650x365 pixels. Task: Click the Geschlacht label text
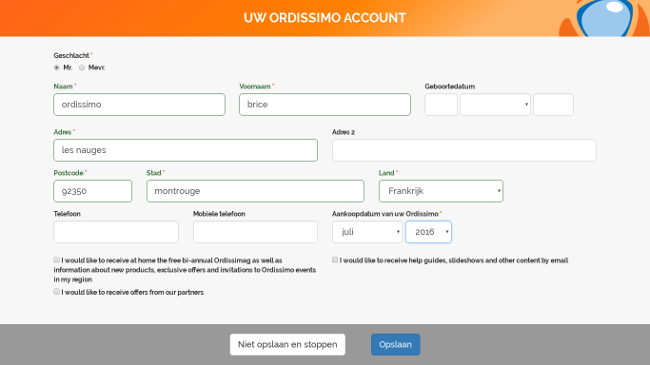coord(71,56)
